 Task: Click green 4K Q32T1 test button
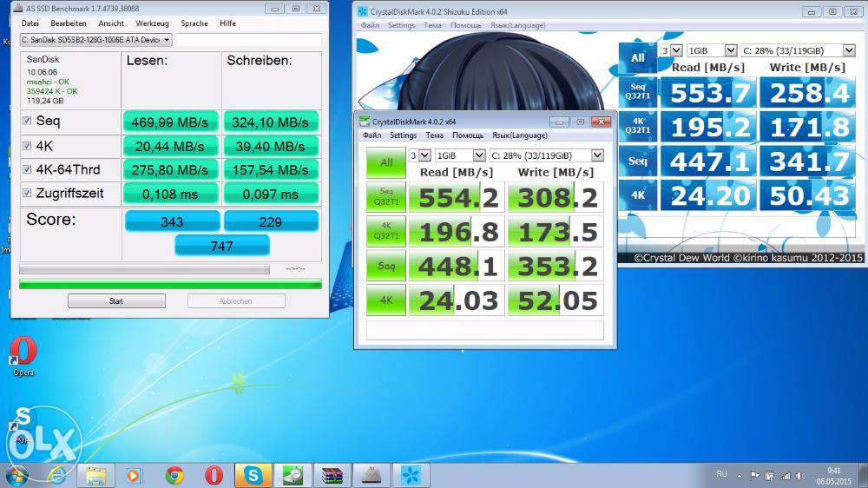pos(386,231)
